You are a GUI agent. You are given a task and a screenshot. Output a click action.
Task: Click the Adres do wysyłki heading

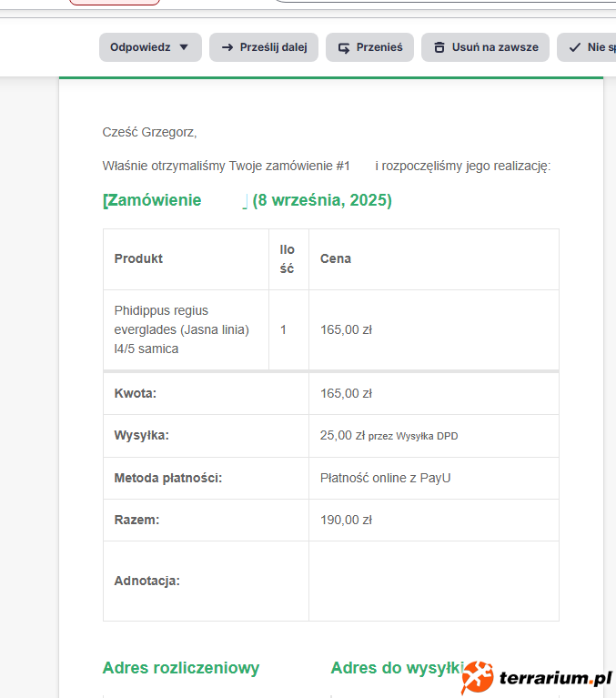[x=397, y=668]
